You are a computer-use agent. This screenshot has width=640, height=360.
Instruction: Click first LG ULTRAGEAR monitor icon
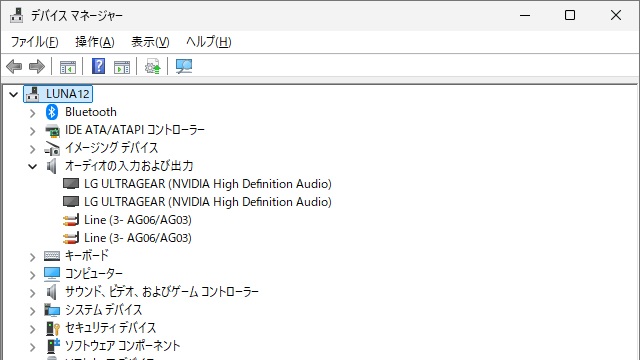[x=71, y=184]
